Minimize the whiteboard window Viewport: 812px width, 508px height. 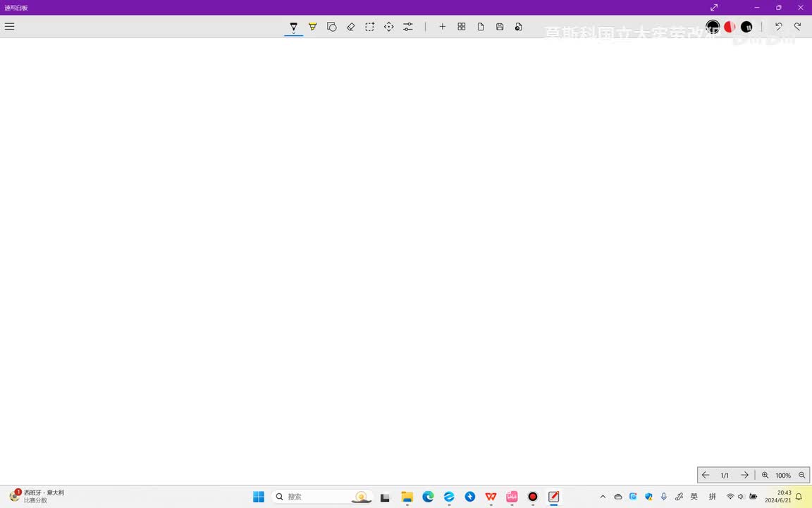(x=757, y=7)
